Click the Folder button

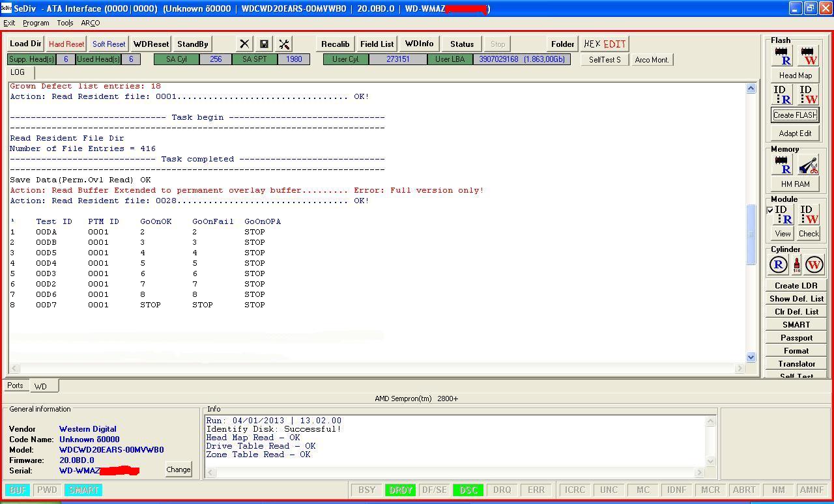[x=562, y=44]
